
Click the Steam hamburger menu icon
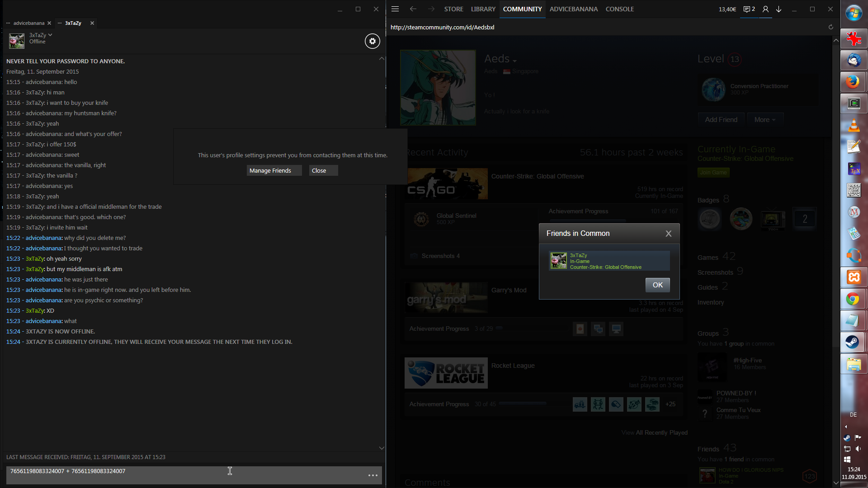coord(395,9)
